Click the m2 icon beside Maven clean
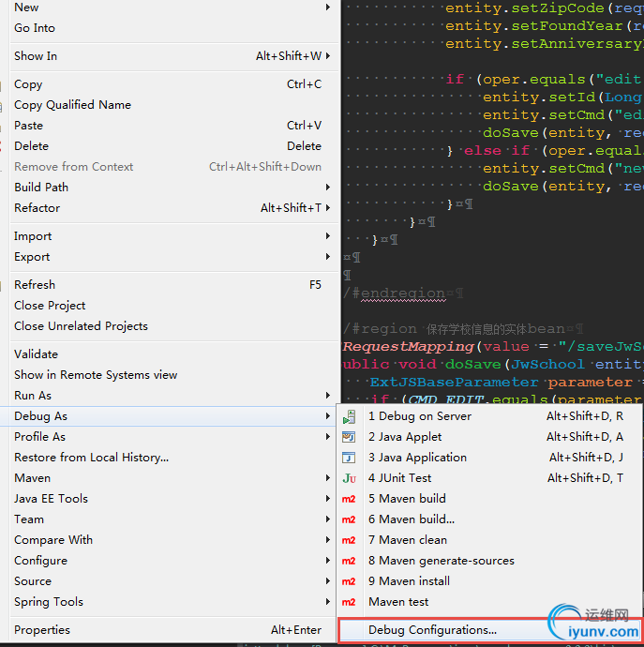 pyautogui.click(x=349, y=540)
